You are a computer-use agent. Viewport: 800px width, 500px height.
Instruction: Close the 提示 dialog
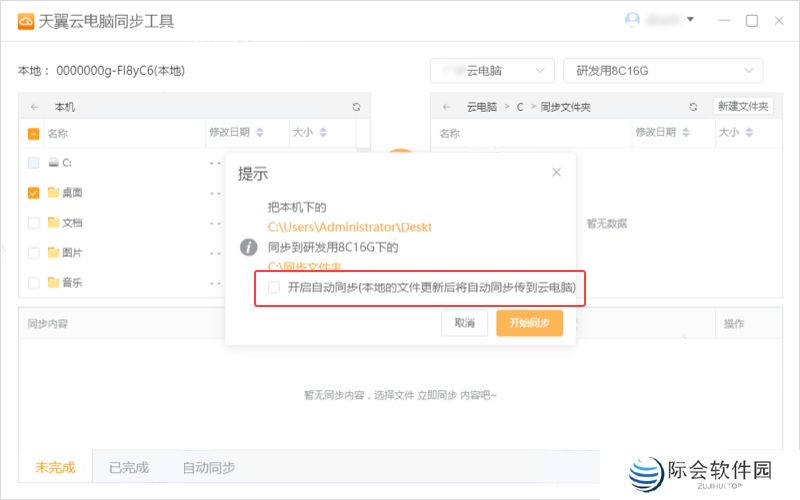point(556,172)
